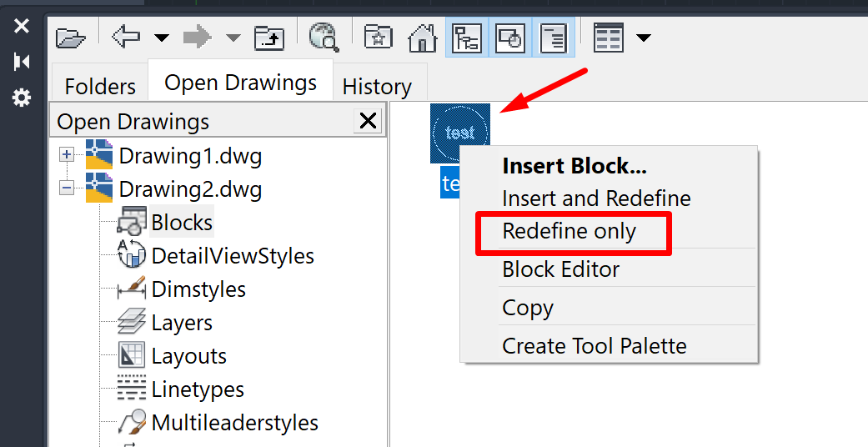Image resolution: width=868 pixels, height=447 pixels.
Task: Expand the Drawing1.dwg tree node
Action: pos(68,155)
